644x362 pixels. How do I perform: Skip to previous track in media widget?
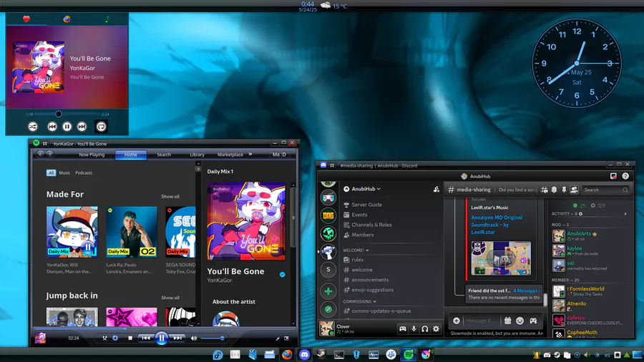click(x=52, y=127)
